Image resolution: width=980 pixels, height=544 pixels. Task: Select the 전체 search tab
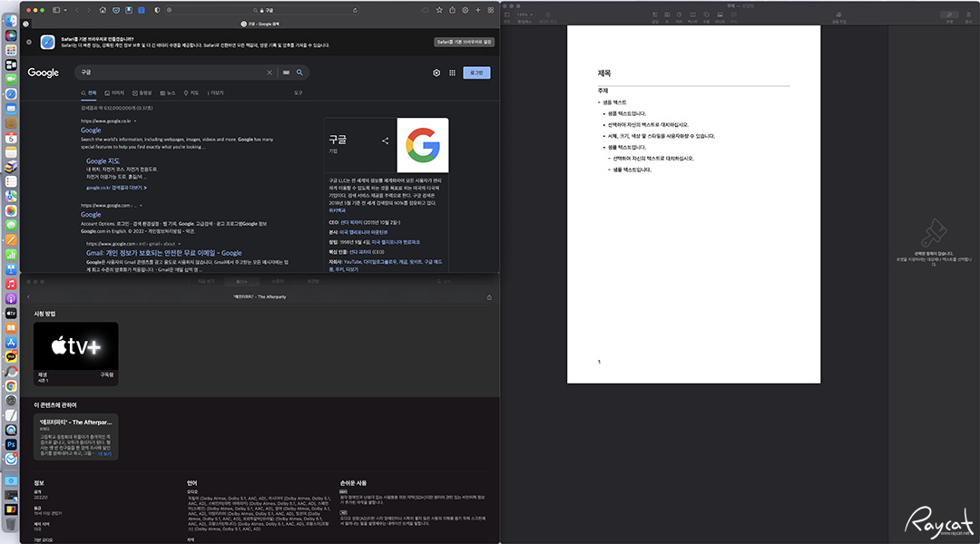(x=89, y=93)
